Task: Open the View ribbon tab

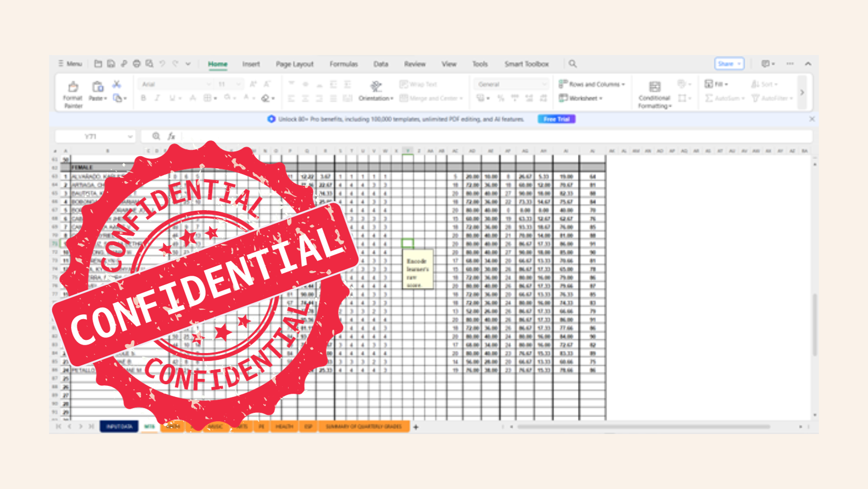Action: tap(449, 64)
